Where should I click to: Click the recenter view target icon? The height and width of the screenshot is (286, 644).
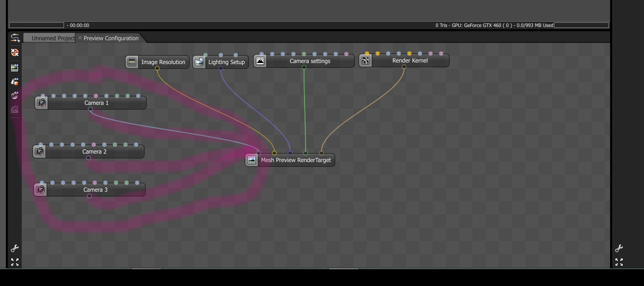15,52
